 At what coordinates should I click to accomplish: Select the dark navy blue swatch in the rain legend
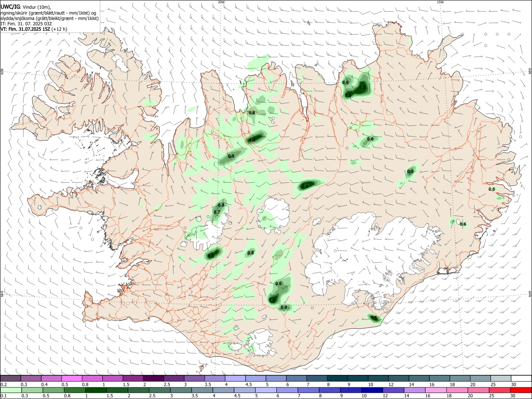[x=371, y=390]
